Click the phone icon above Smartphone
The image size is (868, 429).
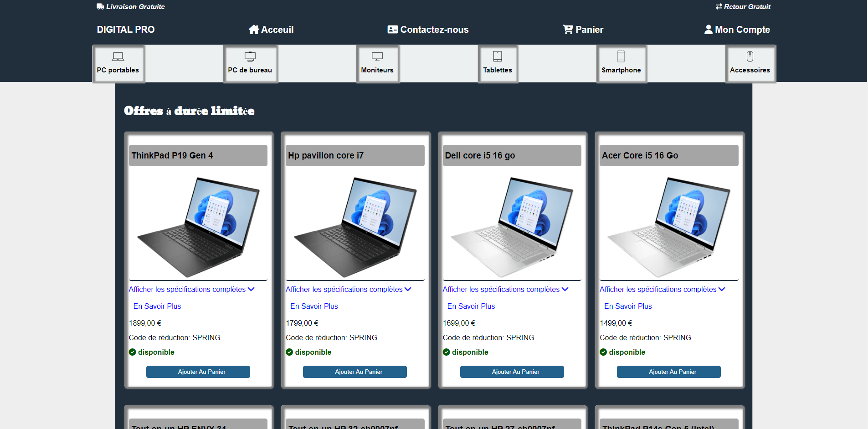tap(621, 56)
